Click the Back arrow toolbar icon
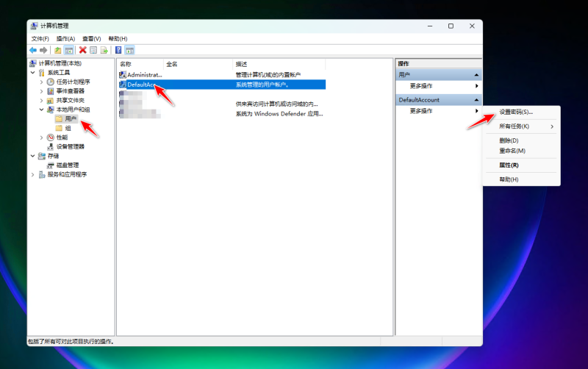The height and width of the screenshot is (369, 588). tap(33, 50)
